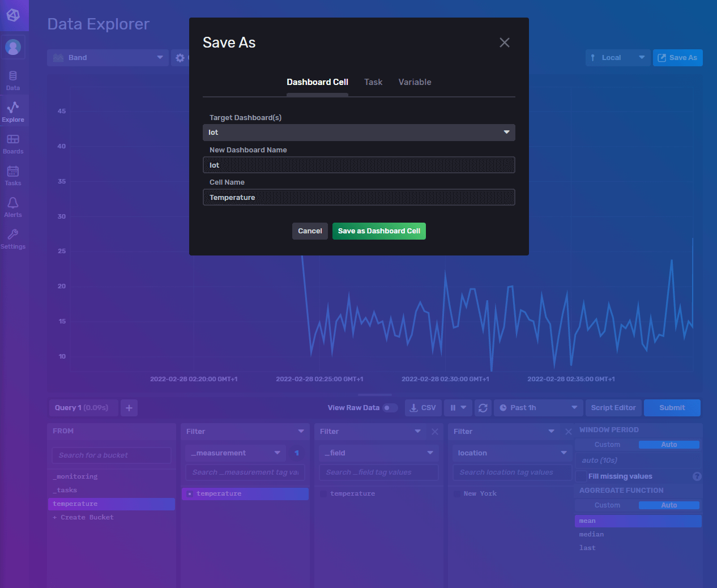Open the Past 1h time range dropdown
The height and width of the screenshot is (588, 717).
pos(537,407)
